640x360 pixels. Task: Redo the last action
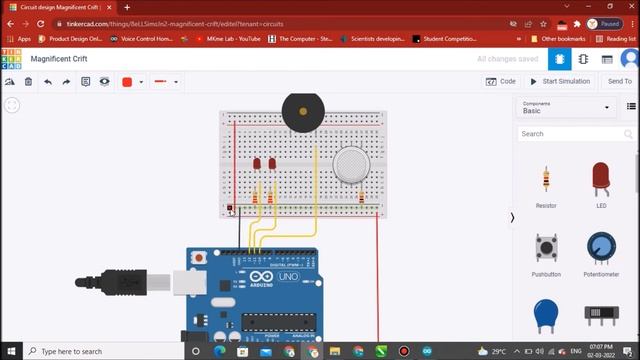pos(66,82)
